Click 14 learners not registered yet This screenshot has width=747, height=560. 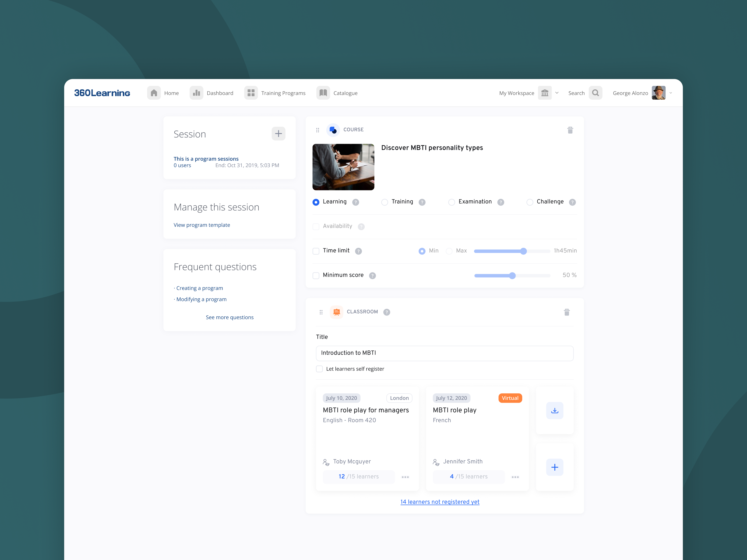tap(440, 502)
